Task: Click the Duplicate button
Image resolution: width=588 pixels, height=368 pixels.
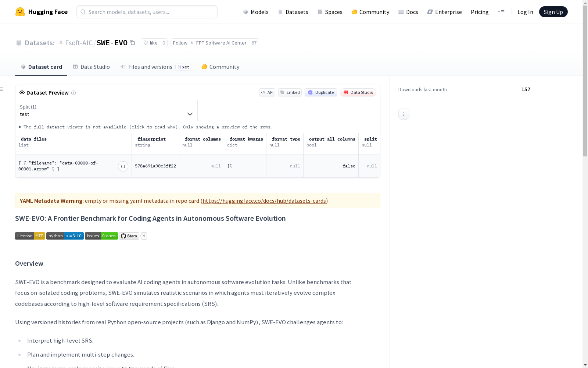Action: tap(321, 92)
